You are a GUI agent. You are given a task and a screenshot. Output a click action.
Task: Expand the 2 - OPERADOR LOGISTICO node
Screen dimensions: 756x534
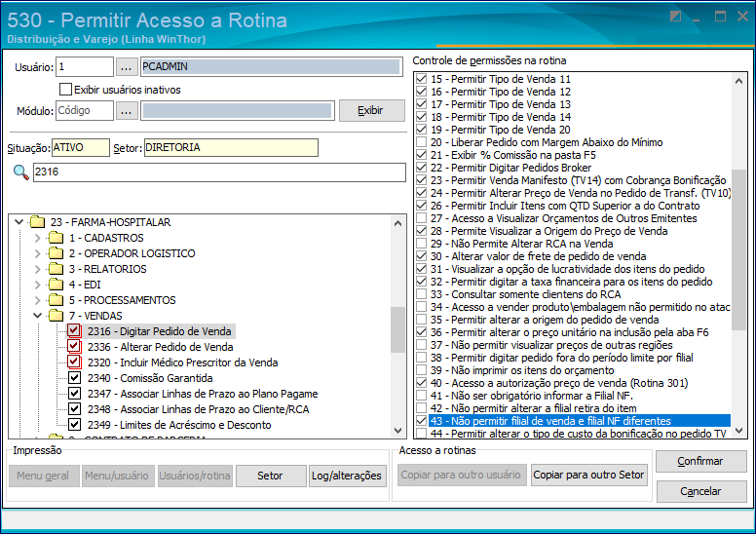38,253
